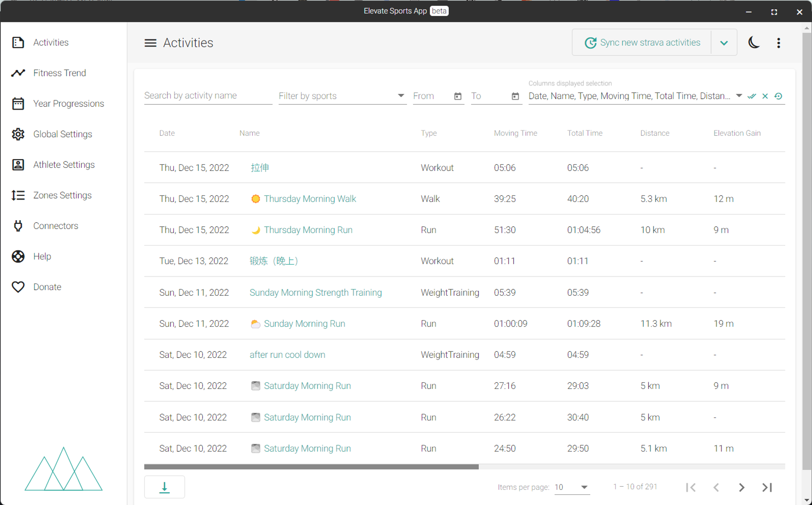This screenshot has height=505, width=812.
Task: Sort by the Total Time column header
Action: 585,133
